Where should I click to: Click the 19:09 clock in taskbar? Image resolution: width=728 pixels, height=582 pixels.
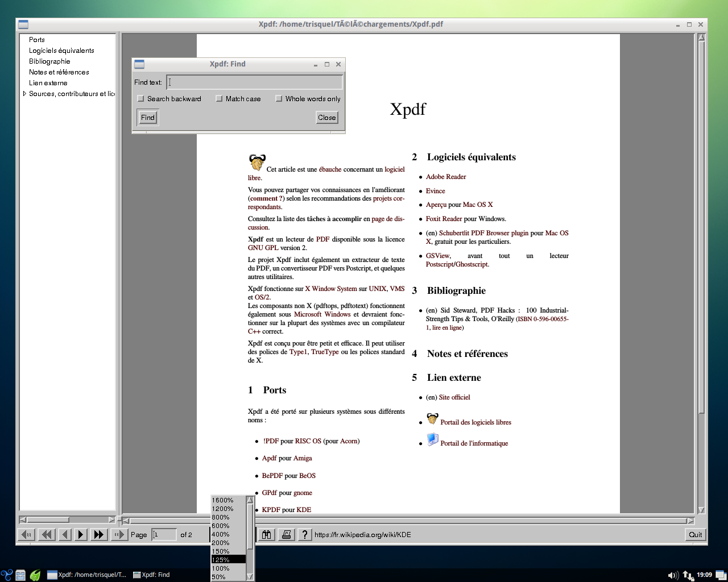click(704, 575)
